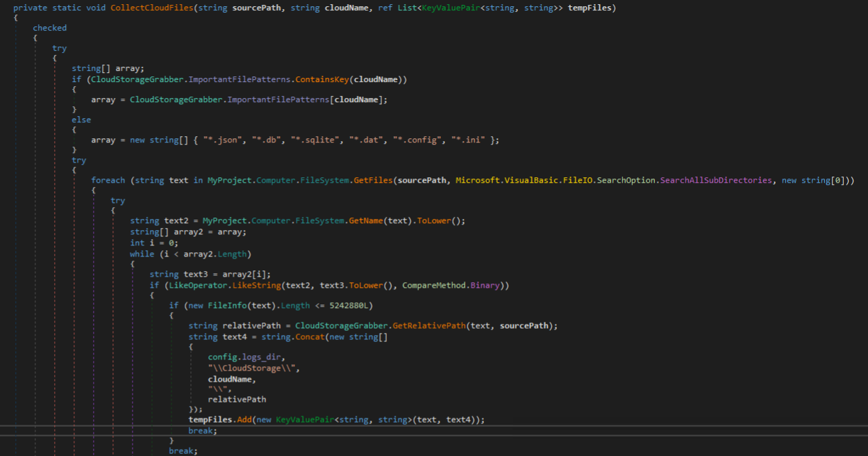Image resolution: width=868 pixels, height=456 pixels.
Task: Click 'new string[0]' in the GetFiles arguments
Action: 814,180
